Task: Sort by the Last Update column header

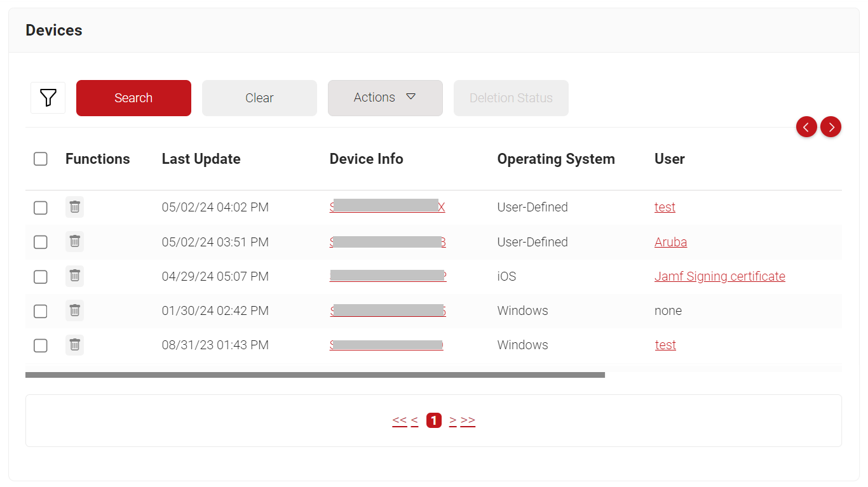Action: tap(201, 159)
